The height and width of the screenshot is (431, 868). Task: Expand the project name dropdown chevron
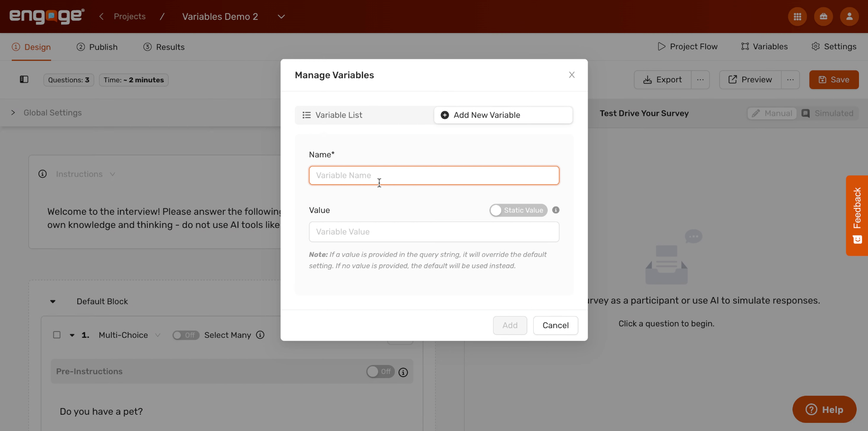coord(281,17)
